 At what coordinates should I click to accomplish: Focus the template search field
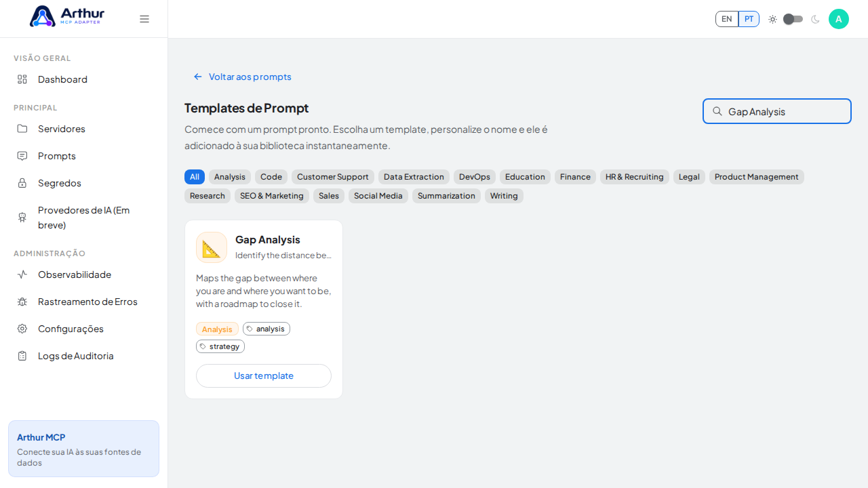pos(777,111)
